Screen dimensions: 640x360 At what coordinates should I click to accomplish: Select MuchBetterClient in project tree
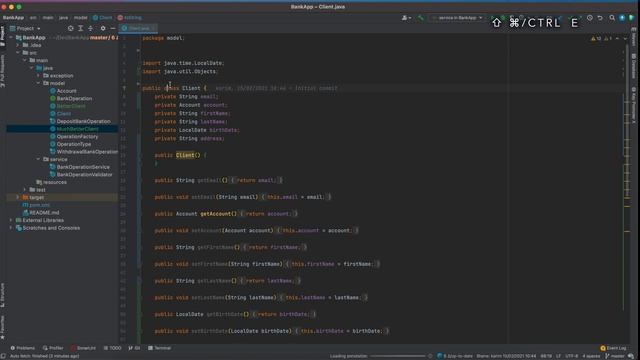coord(74,129)
